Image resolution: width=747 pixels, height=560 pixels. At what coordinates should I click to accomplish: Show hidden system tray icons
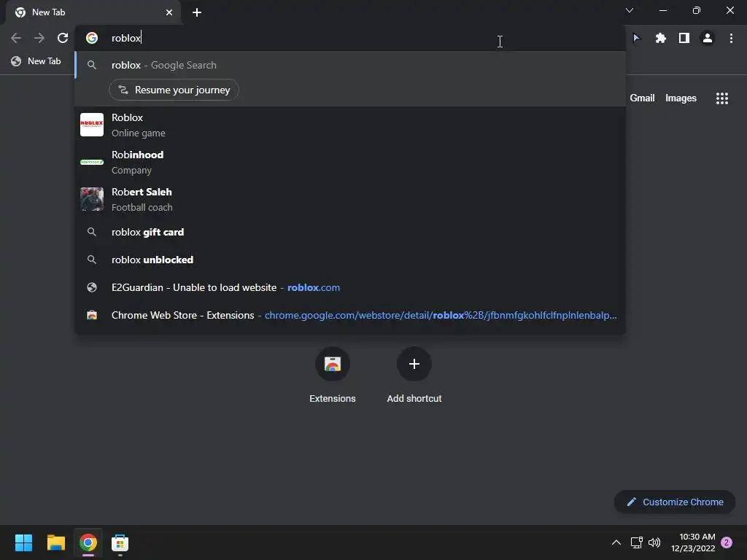(x=616, y=542)
